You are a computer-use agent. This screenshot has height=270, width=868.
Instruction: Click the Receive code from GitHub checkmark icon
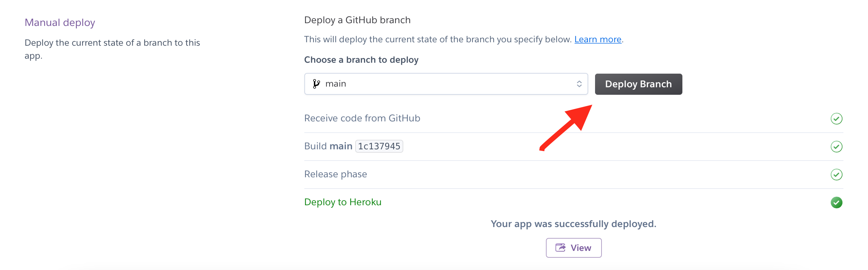[836, 119]
